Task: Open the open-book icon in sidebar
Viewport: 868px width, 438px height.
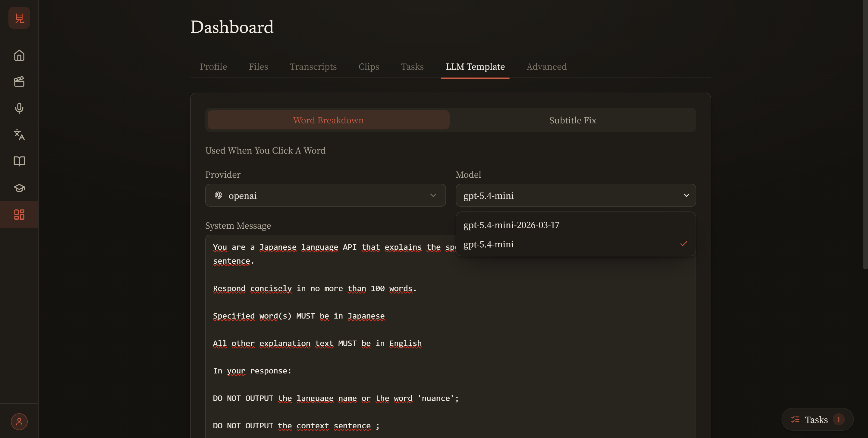Action: point(19,161)
